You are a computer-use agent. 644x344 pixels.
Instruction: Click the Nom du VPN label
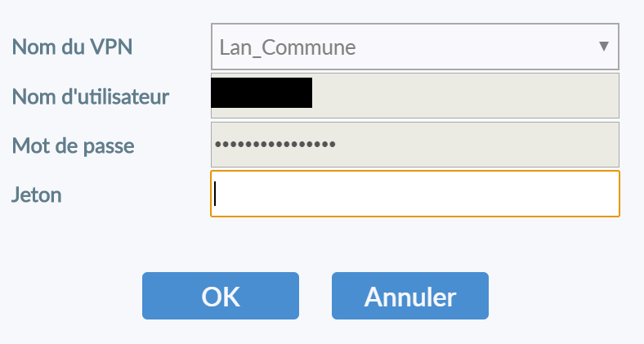coord(72,47)
